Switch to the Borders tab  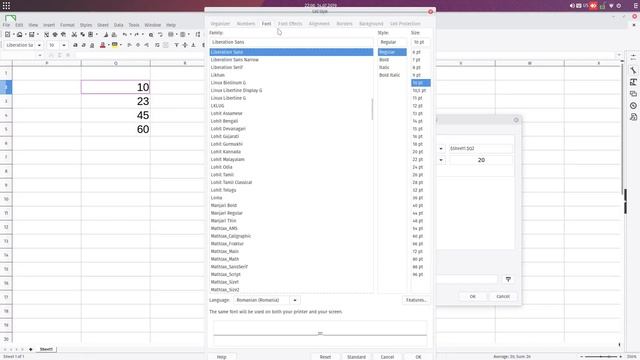(344, 24)
